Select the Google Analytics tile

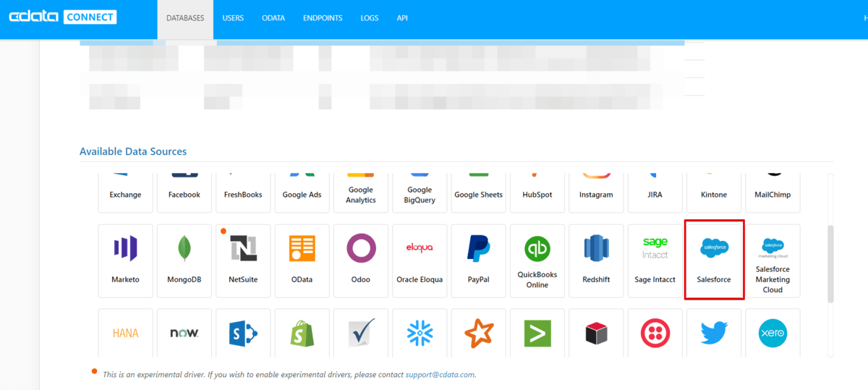click(x=361, y=193)
